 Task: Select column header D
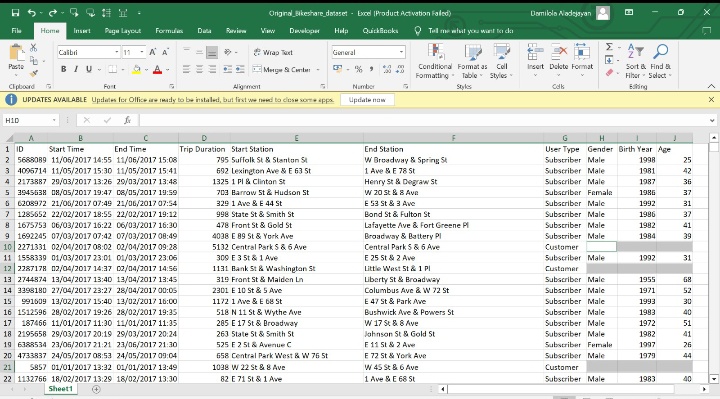(x=204, y=138)
